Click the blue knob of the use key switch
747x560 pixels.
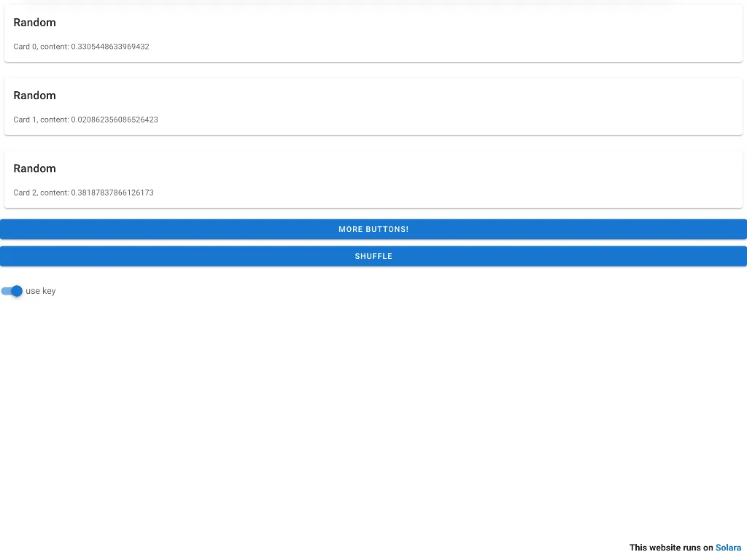point(17,291)
